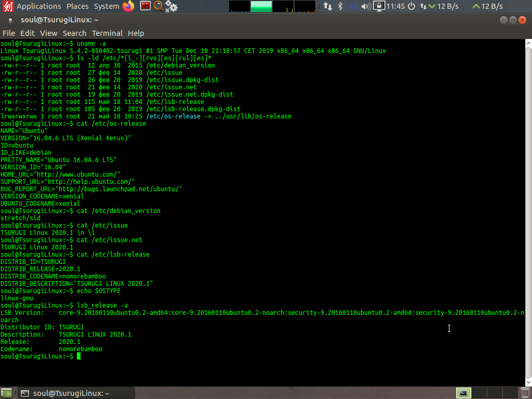Click the /etc/lsb-release.dpkg-dist listing row

pyautogui.click(x=121, y=109)
